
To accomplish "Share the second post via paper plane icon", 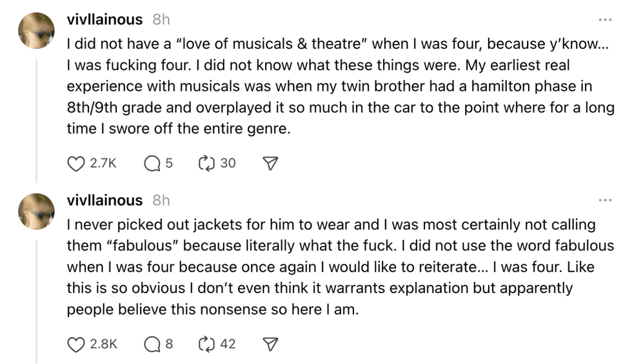I will pos(271,345).
